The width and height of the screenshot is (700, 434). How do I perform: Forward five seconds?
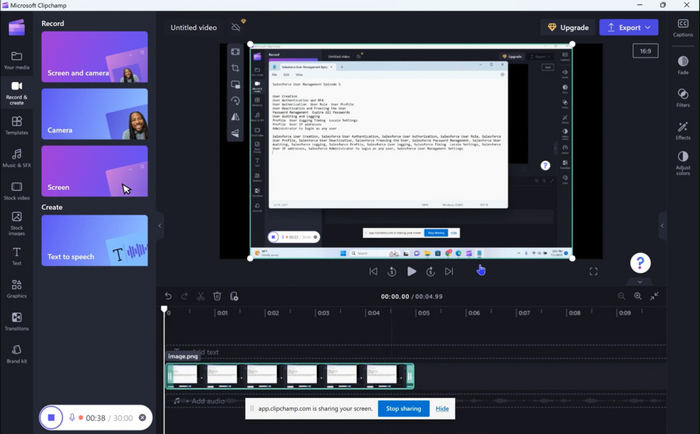pyautogui.click(x=430, y=271)
